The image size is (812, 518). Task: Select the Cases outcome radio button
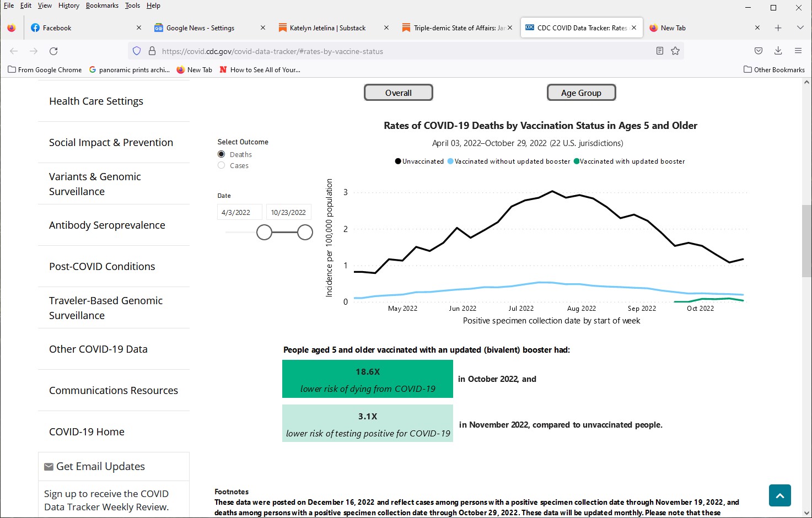(x=222, y=165)
